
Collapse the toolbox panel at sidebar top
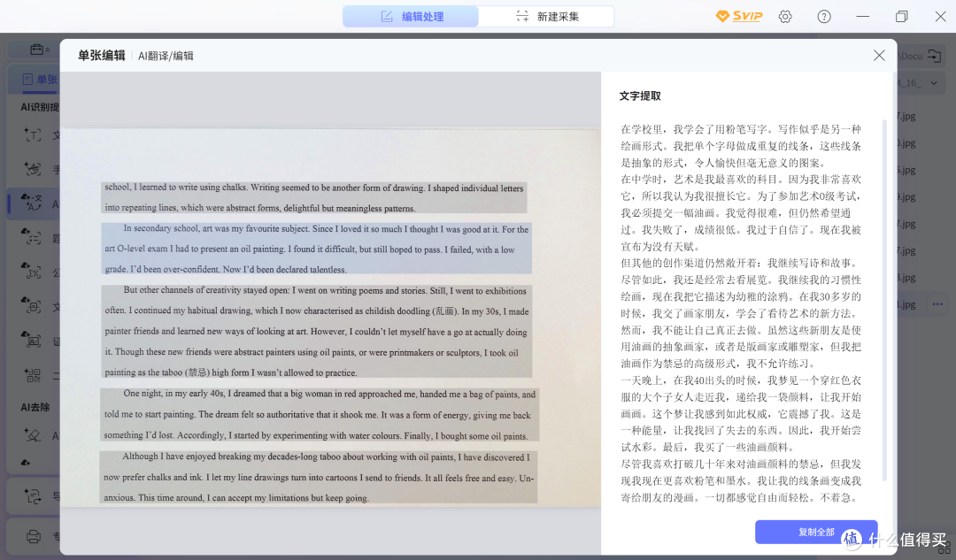click(40, 50)
